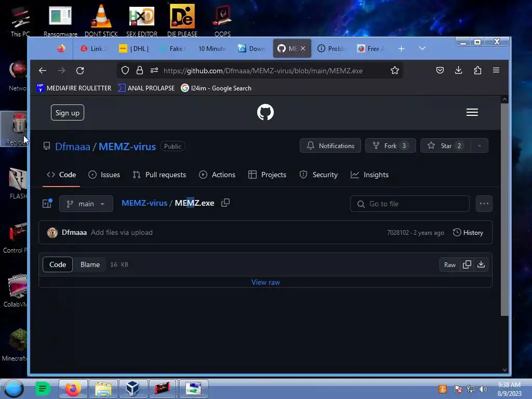Viewport: 532px width, 399px height.
Task: Fork the repository with Fork button
Action: pos(391,146)
